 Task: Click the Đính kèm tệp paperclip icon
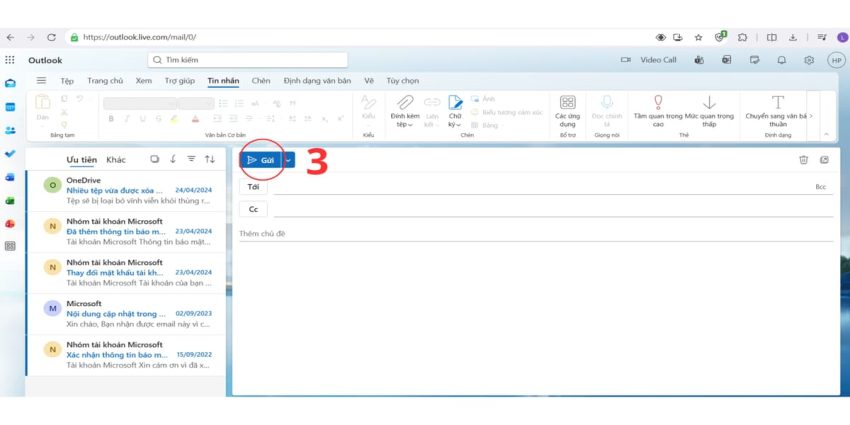point(405,102)
